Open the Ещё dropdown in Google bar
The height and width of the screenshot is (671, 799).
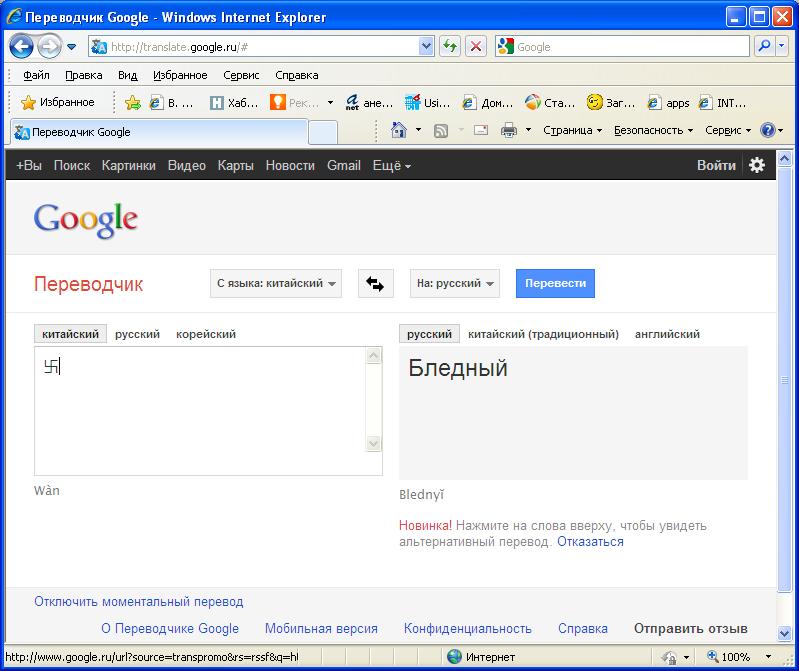pos(391,166)
